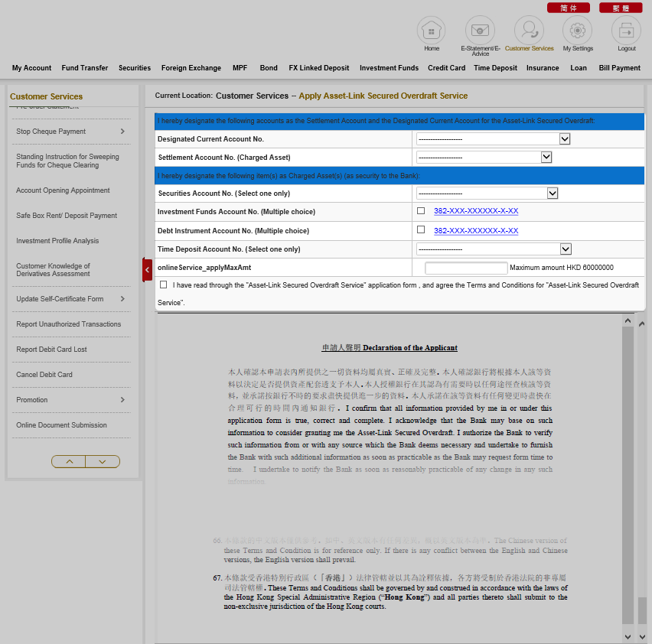Open My Settings gear icon

pyautogui.click(x=577, y=31)
